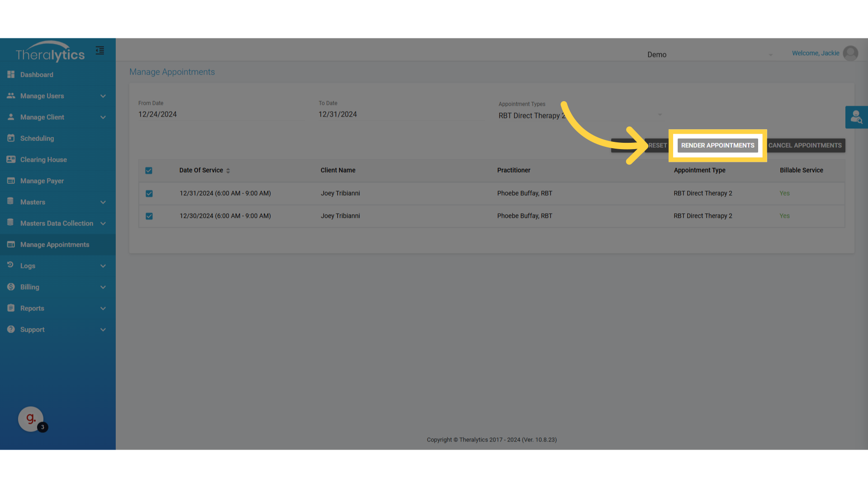Open the client search floating icon
The height and width of the screenshot is (488, 868).
pos(856,117)
